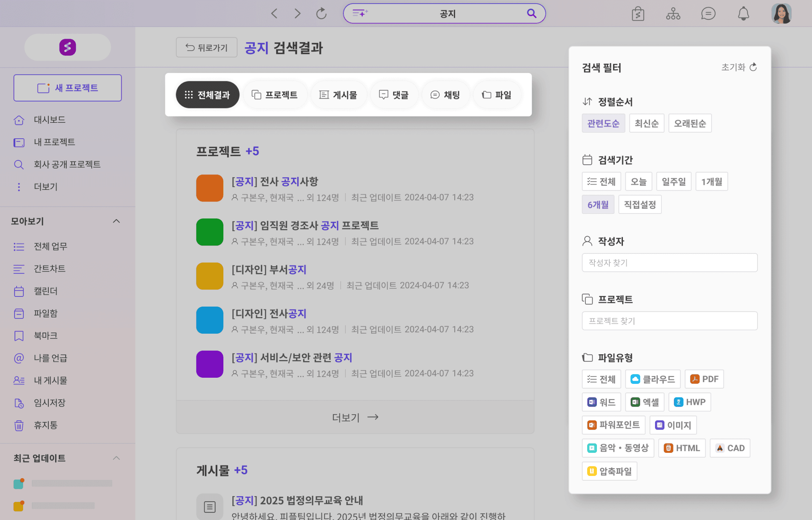Select 최신순 sort order
Viewport: 812px width, 520px height.
pyautogui.click(x=646, y=123)
